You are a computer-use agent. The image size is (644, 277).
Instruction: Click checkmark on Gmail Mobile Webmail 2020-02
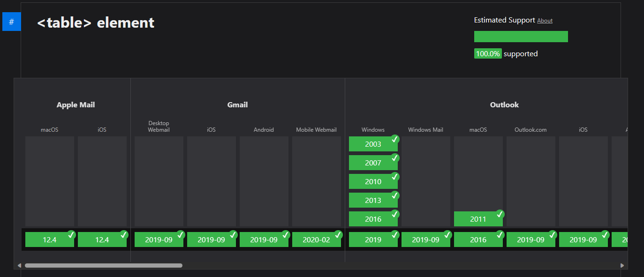click(338, 235)
